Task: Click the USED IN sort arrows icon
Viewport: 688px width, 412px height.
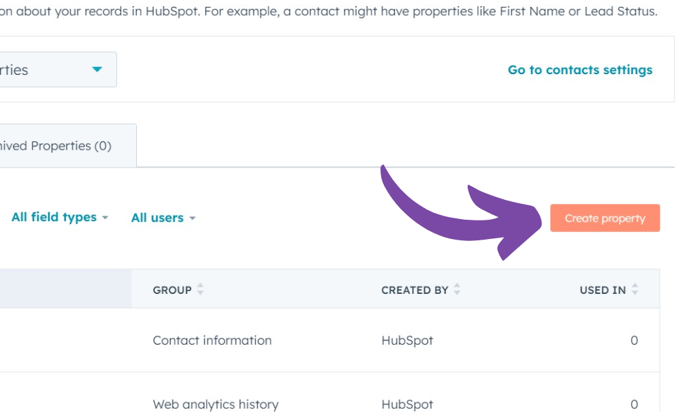Action: tap(635, 290)
